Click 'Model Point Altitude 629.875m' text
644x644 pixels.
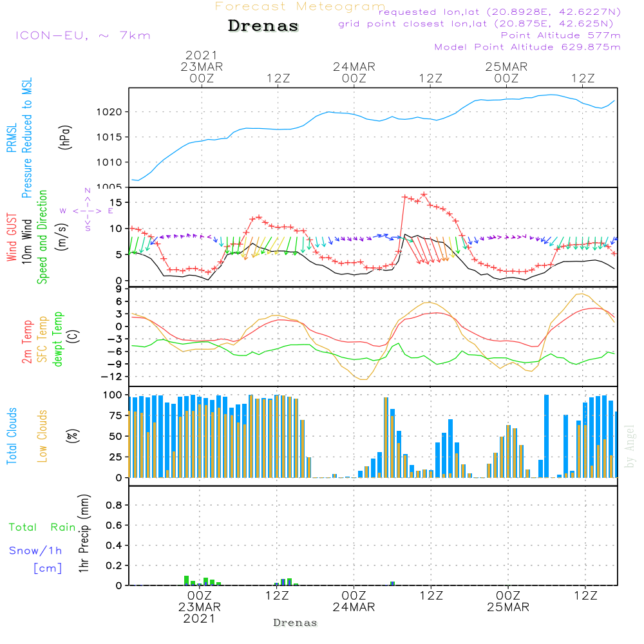pyautogui.click(x=527, y=47)
